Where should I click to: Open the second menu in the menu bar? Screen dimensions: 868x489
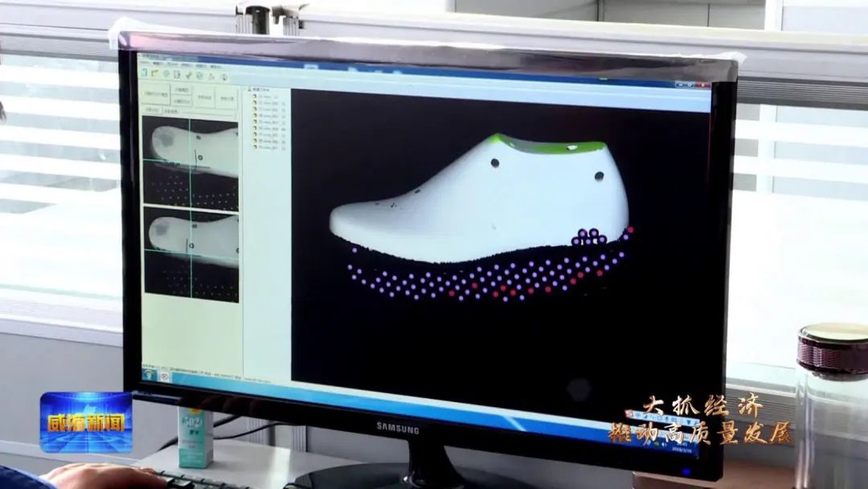(x=157, y=63)
